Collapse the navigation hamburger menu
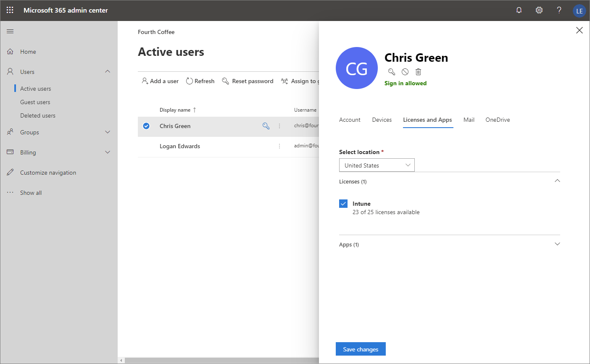Image resolution: width=590 pixels, height=364 pixels. pyautogui.click(x=11, y=31)
